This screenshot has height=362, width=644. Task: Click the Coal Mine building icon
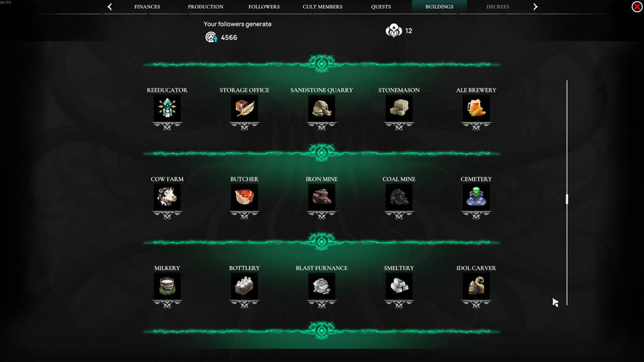click(x=399, y=197)
